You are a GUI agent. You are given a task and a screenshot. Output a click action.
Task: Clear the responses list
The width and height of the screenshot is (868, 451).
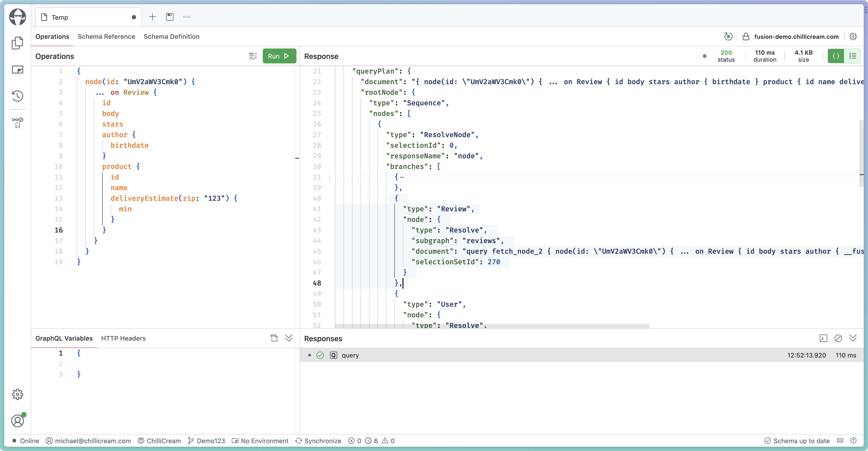tap(838, 338)
